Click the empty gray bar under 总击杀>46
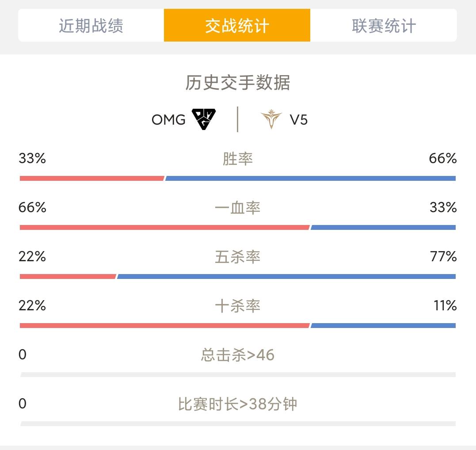This screenshot has width=476, height=450. point(238,375)
